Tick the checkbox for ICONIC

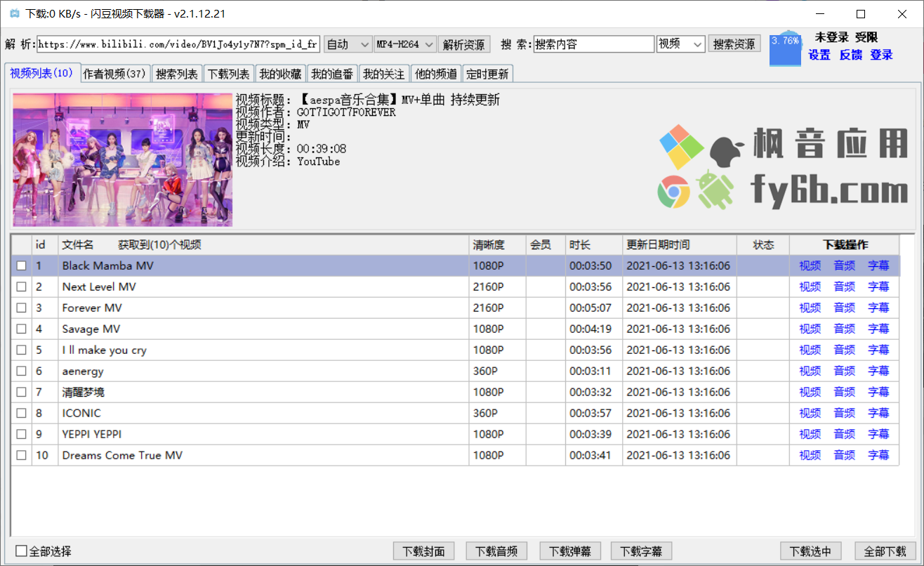[22, 414]
